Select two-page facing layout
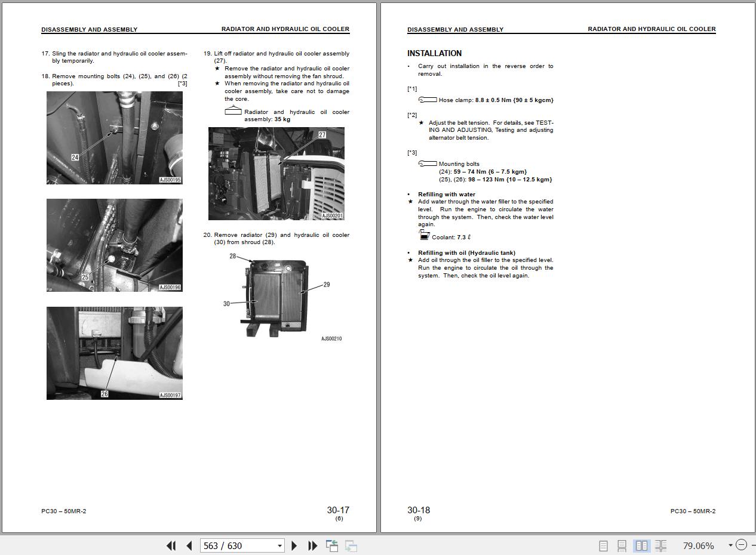This screenshot has width=756, height=555. coord(642,545)
